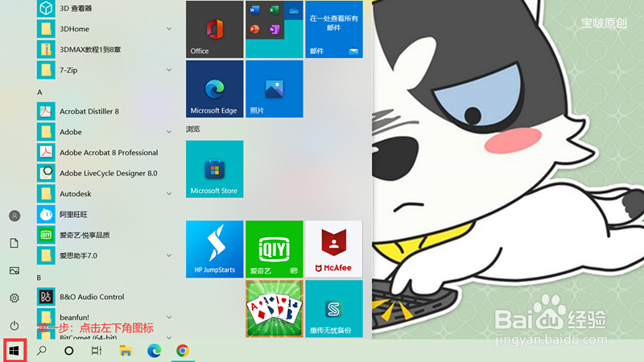Expand the beanfun! folder chevron
644x362 pixels.
click(169, 317)
